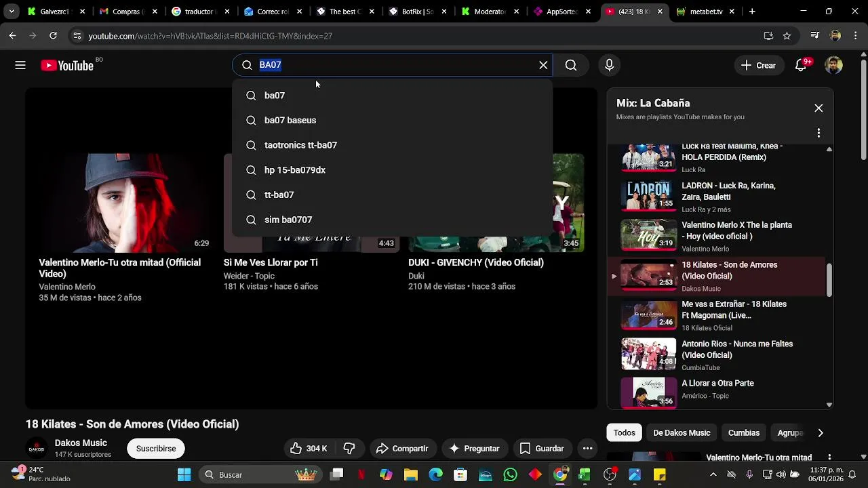Viewport: 868px width, 488px height.
Task: Open the Crear video menu
Action: 758,65
